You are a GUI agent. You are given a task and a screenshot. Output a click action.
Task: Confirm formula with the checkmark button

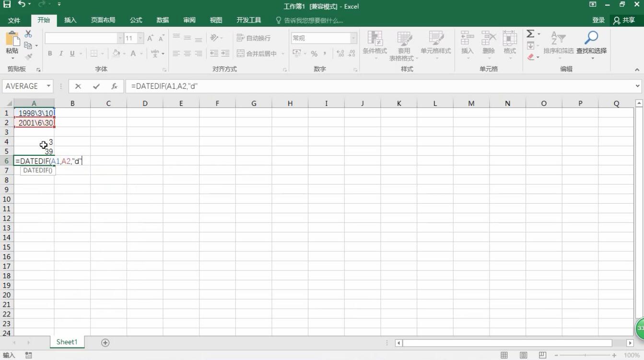pos(96,86)
